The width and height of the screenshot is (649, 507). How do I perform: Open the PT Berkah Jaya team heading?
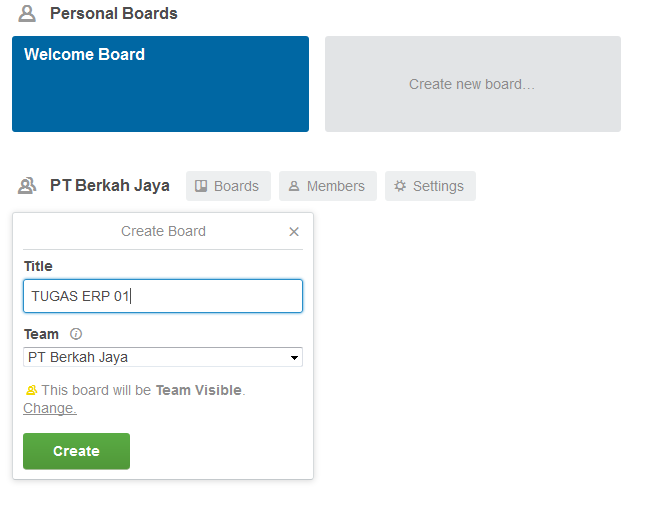[x=109, y=186]
